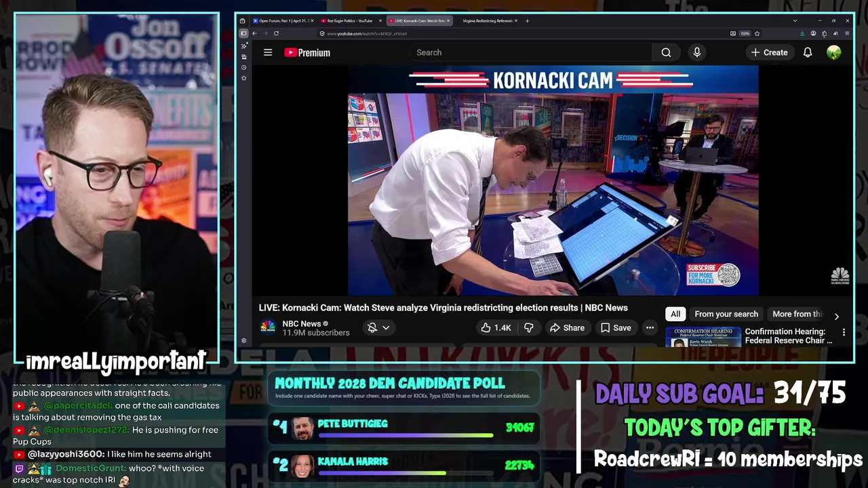Viewport: 868px width, 488px height.
Task: Click RoadcrewRi 10 memberships text
Action: pyautogui.click(x=728, y=459)
